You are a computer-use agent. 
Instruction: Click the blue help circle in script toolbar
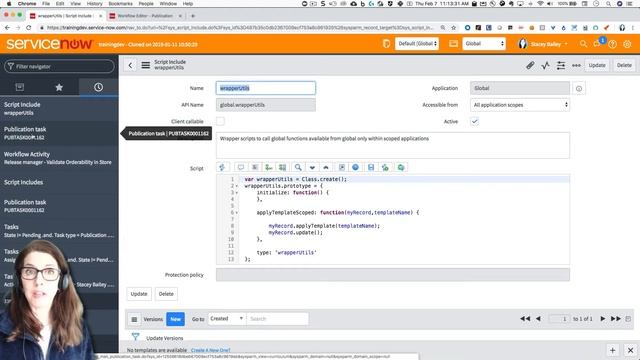click(x=356, y=167)
